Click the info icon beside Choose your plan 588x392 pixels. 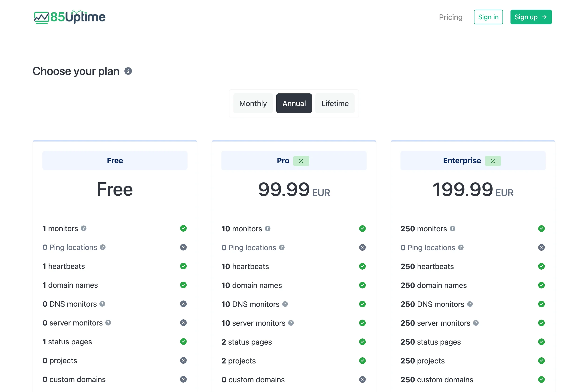pyautogui.click(x=128, y=71)
